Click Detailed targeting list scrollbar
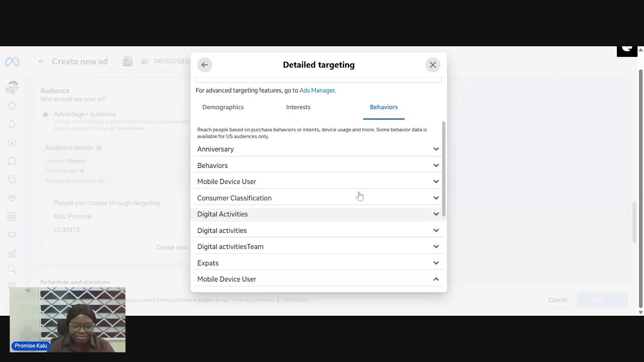Screen dimensions: 644x362 pyautogui.click(x=443, y=169)
